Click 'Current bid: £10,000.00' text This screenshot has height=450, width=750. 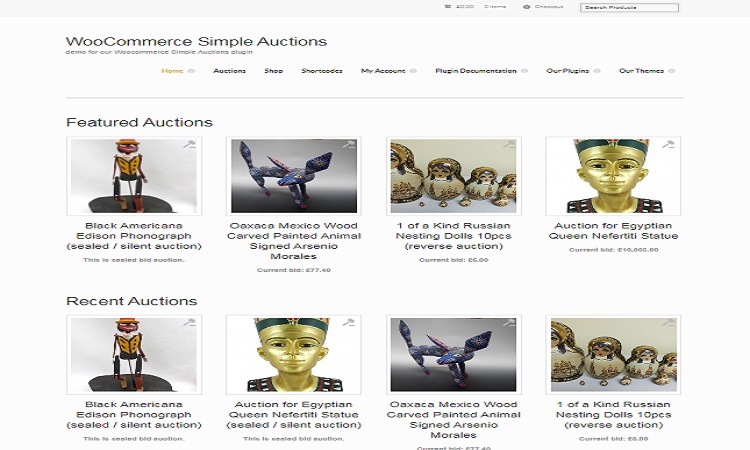[613, 250]
